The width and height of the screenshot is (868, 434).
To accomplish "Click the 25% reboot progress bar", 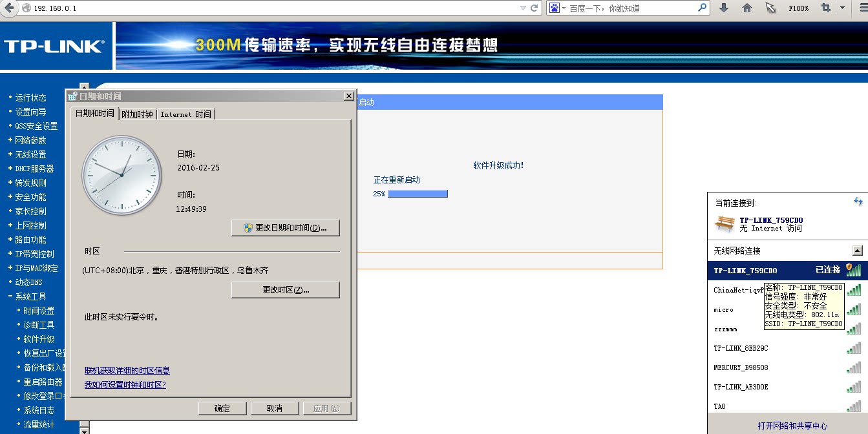I will click(x=418, y=194).
